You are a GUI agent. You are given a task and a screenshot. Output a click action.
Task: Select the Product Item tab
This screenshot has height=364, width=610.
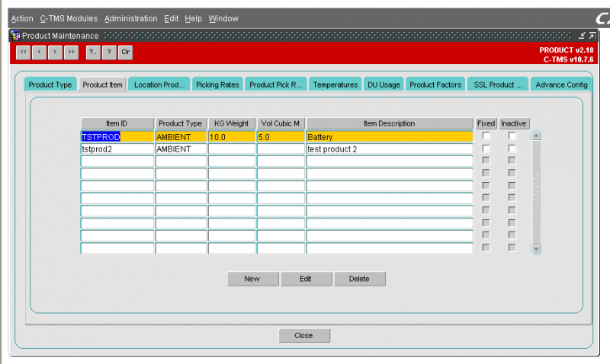(x=102, y=85)
